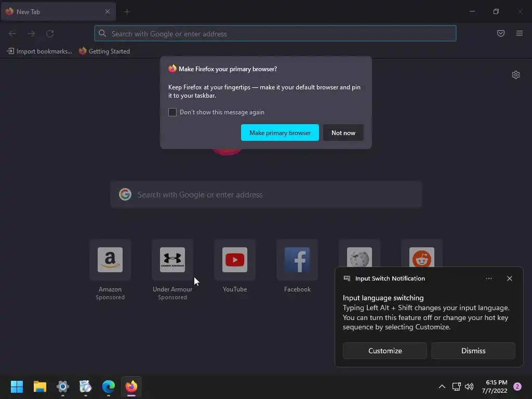Click Customize in the notification
532x399 pixels.
385,351
